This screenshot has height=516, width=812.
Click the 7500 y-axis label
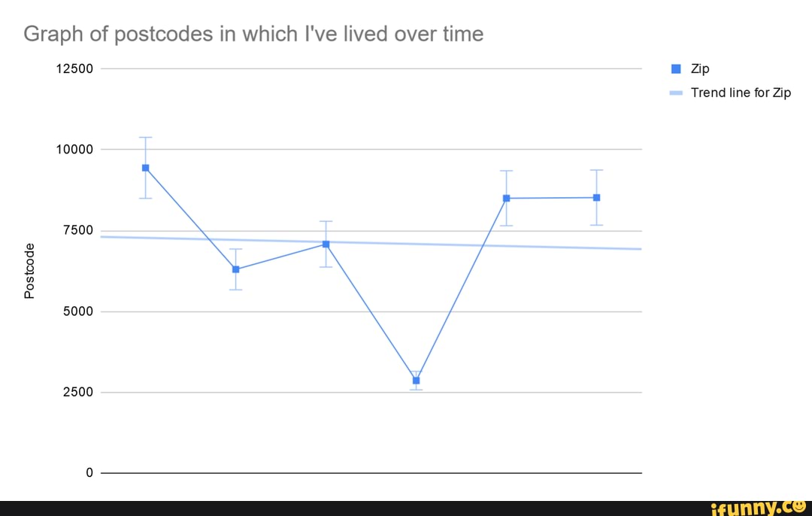(x=77, y=230)
